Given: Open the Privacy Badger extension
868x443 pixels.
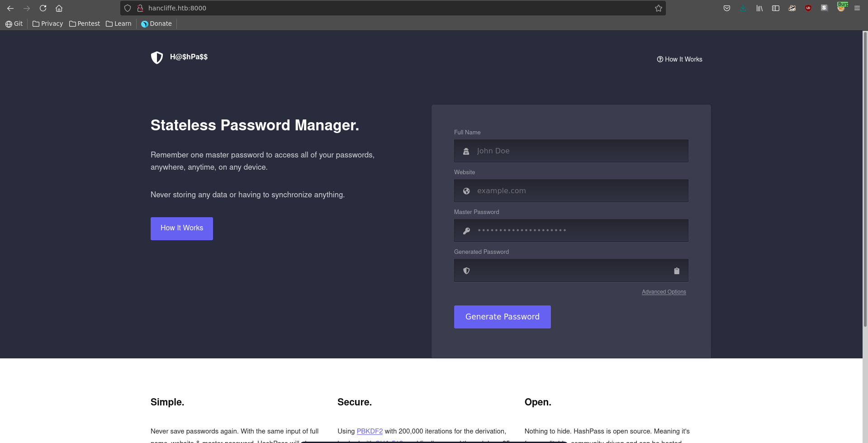Looking at the screenshot, I should (x=792, y=8).
